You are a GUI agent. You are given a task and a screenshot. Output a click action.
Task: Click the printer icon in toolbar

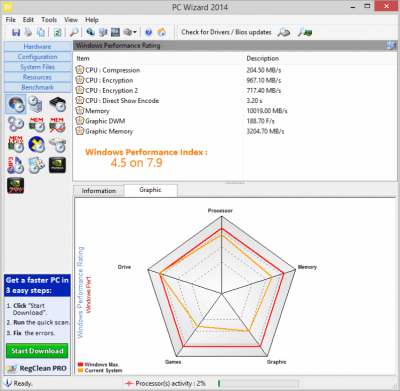coord(28,32)
